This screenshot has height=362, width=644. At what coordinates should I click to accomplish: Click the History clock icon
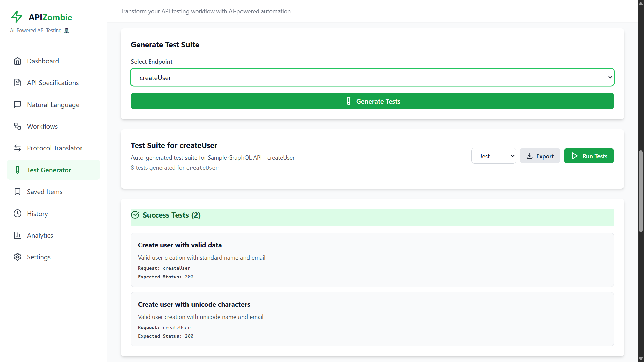coord(17,214)
